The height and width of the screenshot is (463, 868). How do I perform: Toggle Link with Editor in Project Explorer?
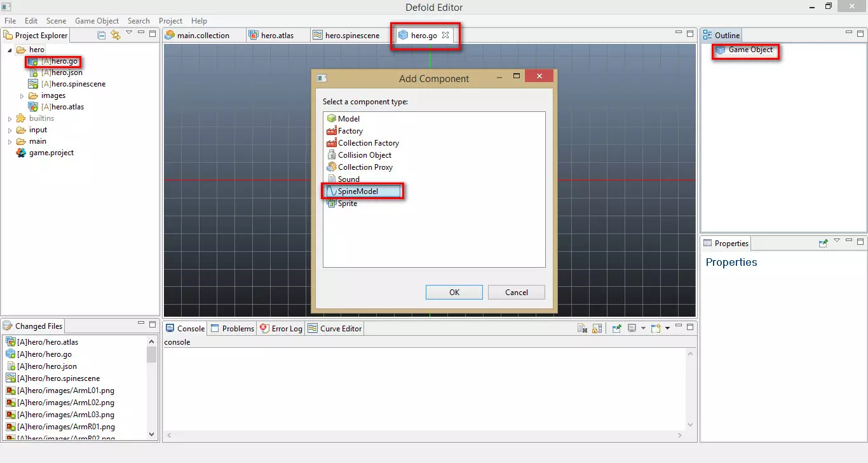coord(115,35)
